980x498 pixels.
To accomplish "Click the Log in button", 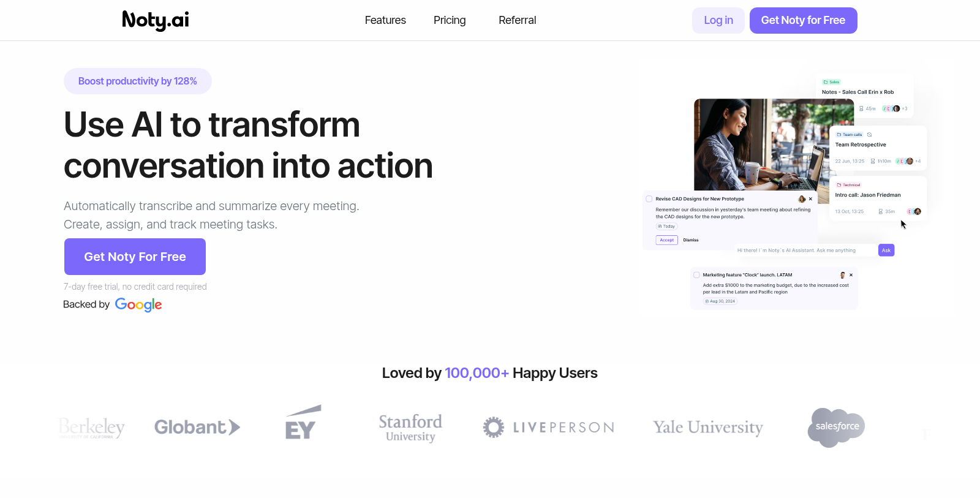I will tap(718, 20).
